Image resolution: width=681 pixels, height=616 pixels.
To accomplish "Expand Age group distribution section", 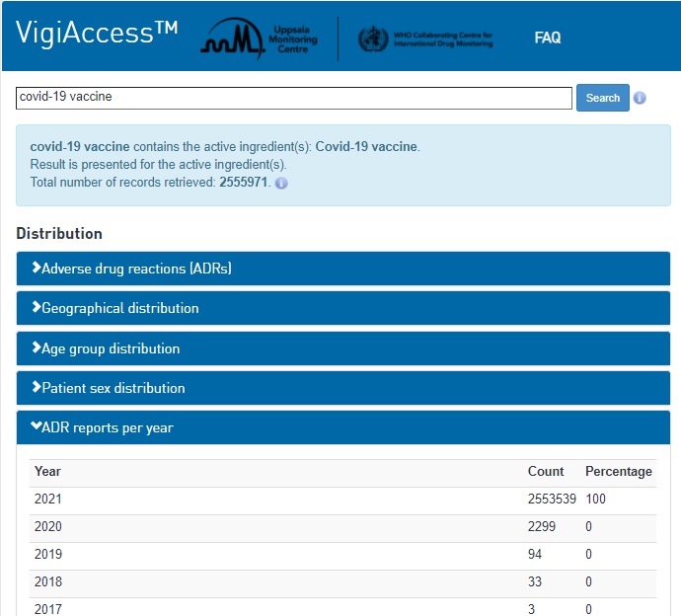I will coord(343,348).
